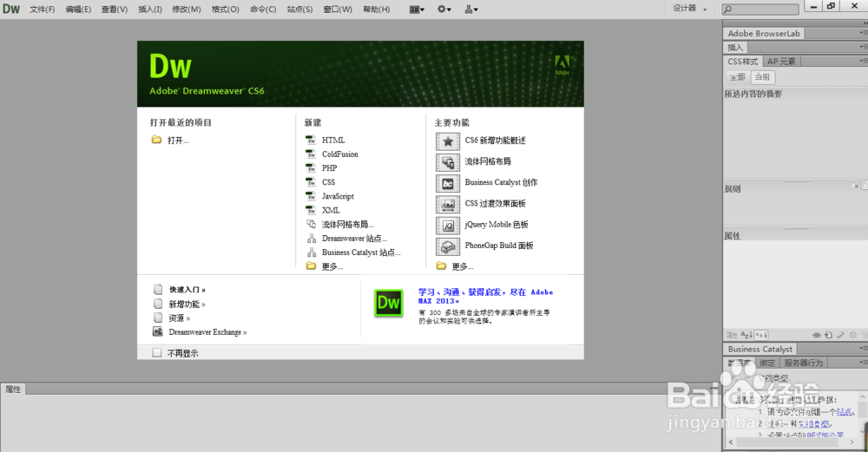Click the 站点 link in database panel
The image size is (868, 452).
tap(845, 411)
